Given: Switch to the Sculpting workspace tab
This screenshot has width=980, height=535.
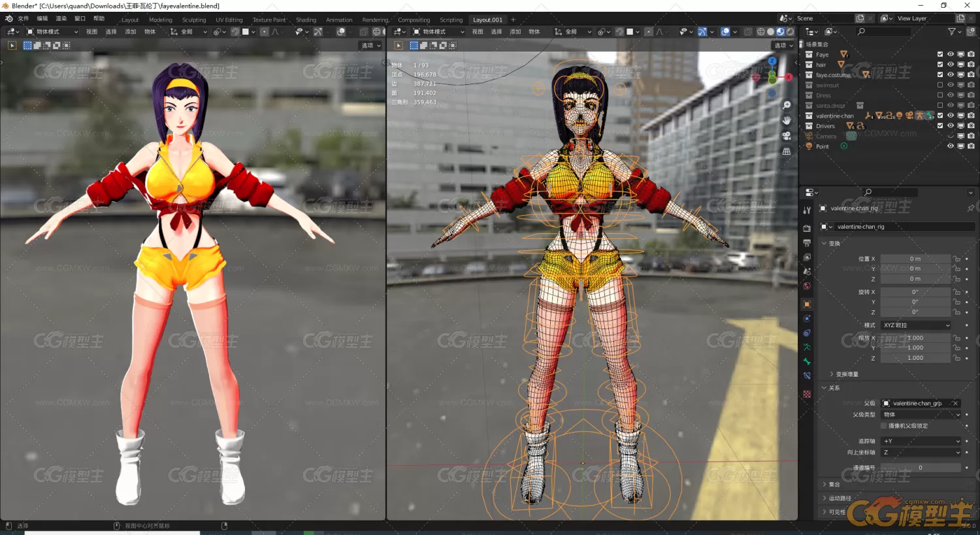Looking at the screenshot, I should (x=194, y=20).
